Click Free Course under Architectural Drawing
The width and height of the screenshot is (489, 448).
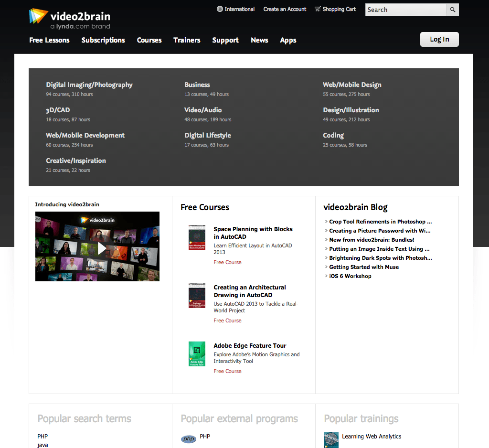click(x=227, y=320)
